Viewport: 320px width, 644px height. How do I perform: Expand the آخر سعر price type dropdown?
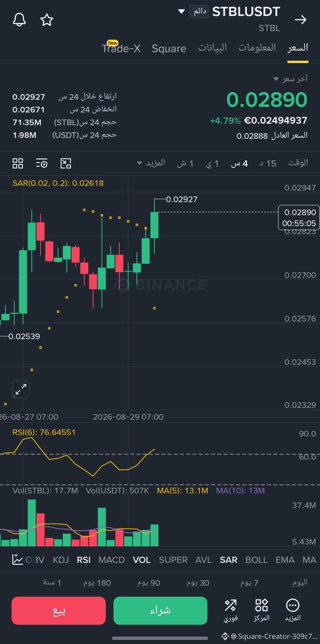point(290,79)
